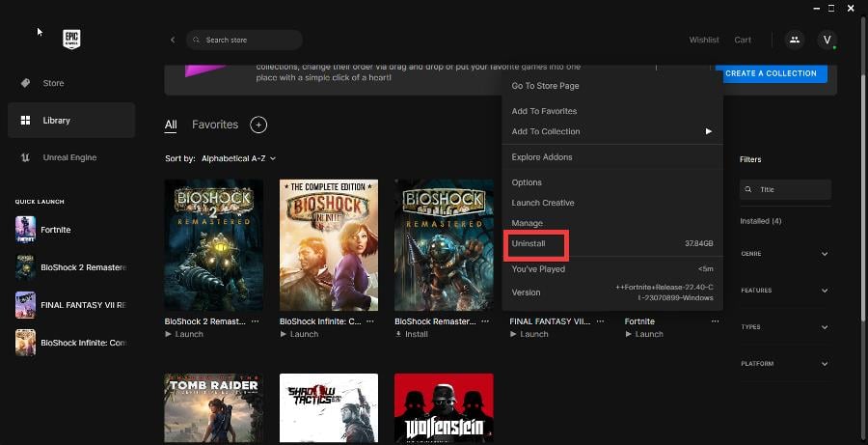Click the Version label in context menu
This screenshot has width=868, height=445.
526,292
